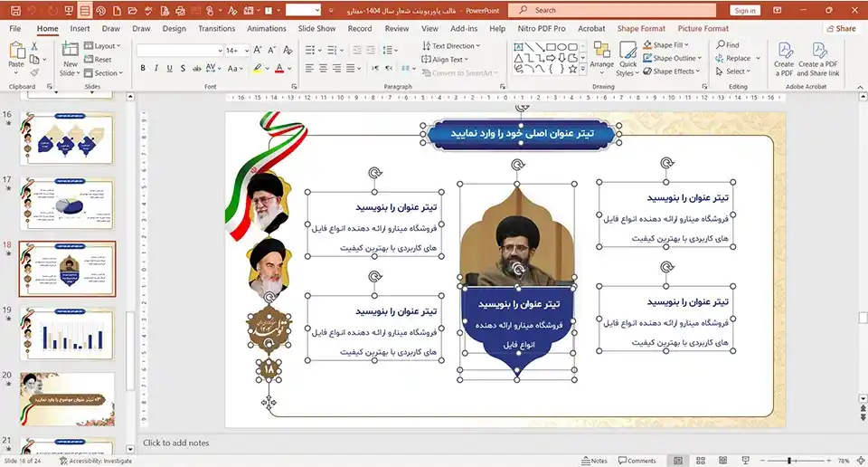This screenshot has height=467, width=868.
Task: Click Accessibility: Investigate in status bar
Action: pos(96,461)
